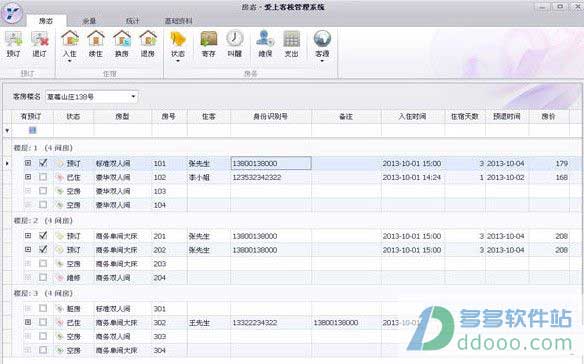Sort by the 房型 column header
The height and width of the screenshot is (364, 584).
point(123,117)
